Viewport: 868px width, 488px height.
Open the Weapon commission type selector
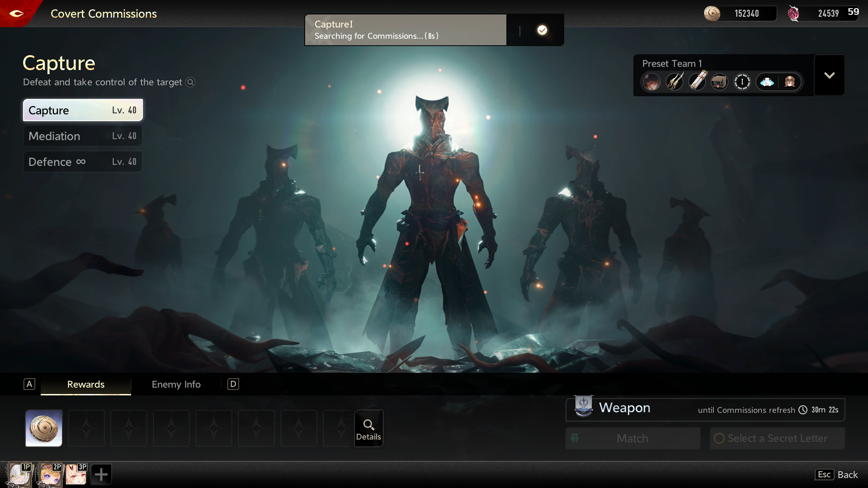coord(624,408)
